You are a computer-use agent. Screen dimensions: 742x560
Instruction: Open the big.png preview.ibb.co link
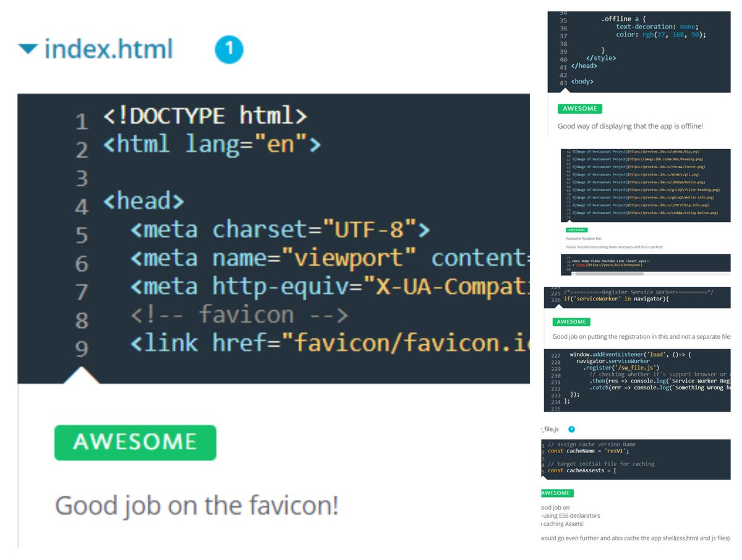pyautogui.click(x=664, y=151)
